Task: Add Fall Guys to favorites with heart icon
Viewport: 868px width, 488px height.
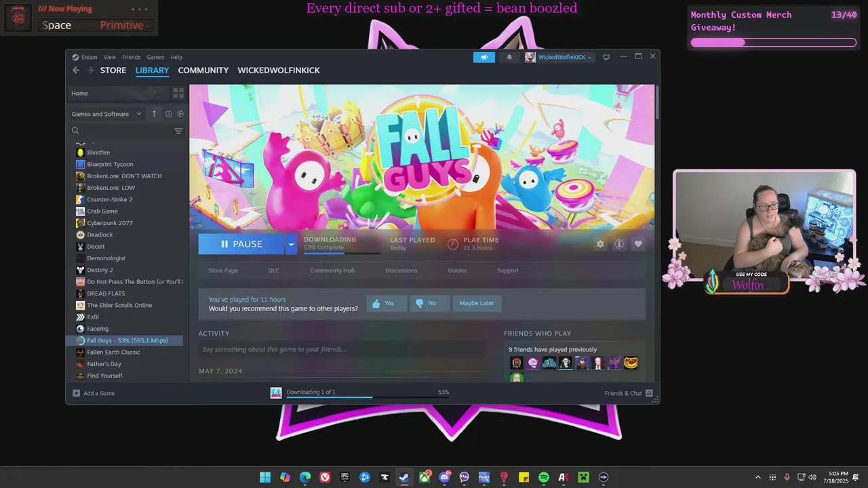Action: point(638,244)
